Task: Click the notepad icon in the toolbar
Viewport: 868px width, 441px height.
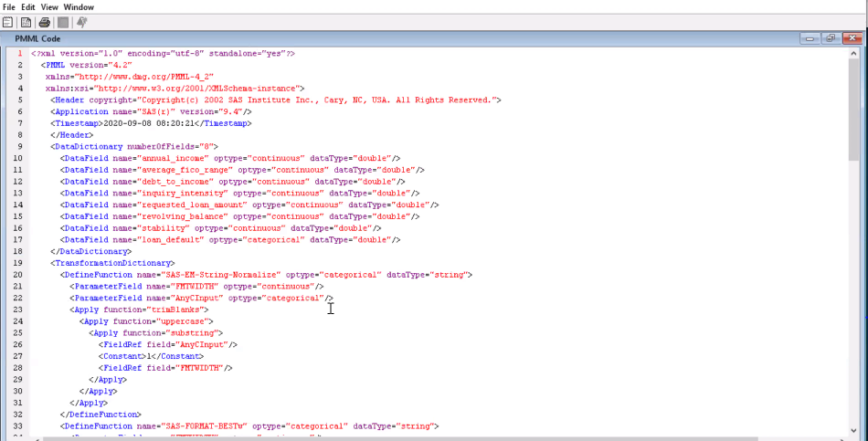Action: point(7,22)
